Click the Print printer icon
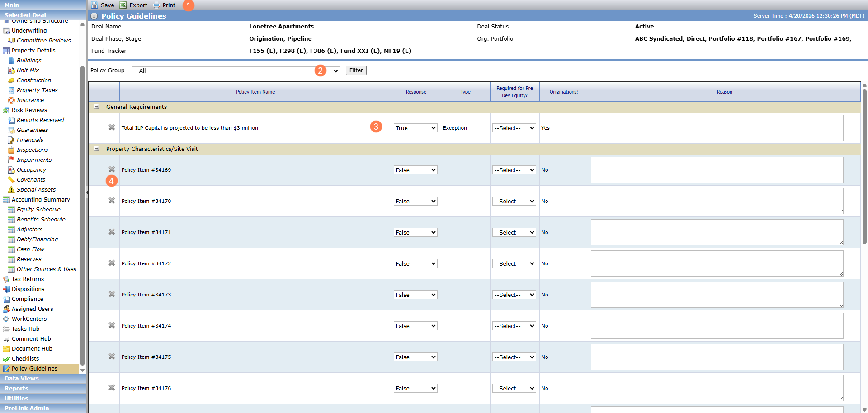The width and height of the screenshot is (868, 413). coord(156,5)
